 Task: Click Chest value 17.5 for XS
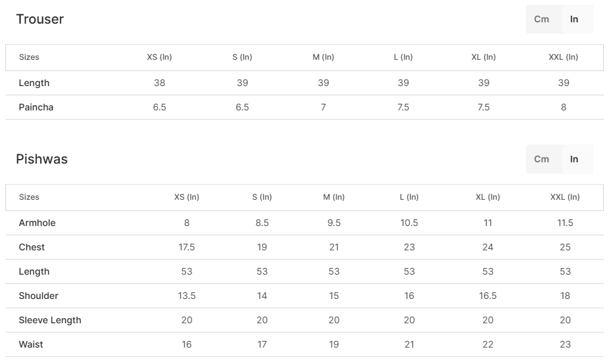tap(187, 247)
